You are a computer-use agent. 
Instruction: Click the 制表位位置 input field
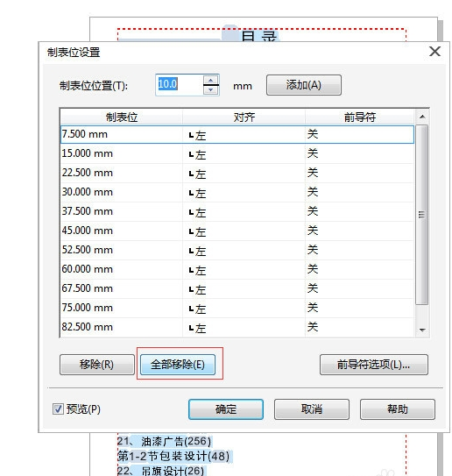(179, 85)
